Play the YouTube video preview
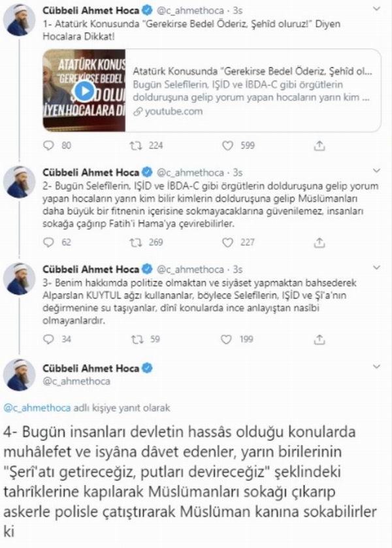 tap(84, 91)
